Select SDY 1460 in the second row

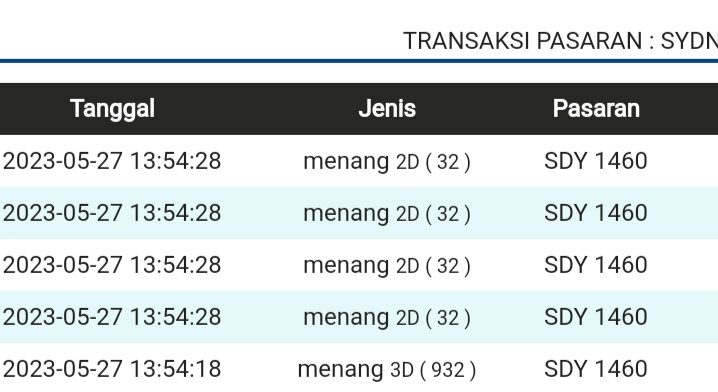coord(596,213)
